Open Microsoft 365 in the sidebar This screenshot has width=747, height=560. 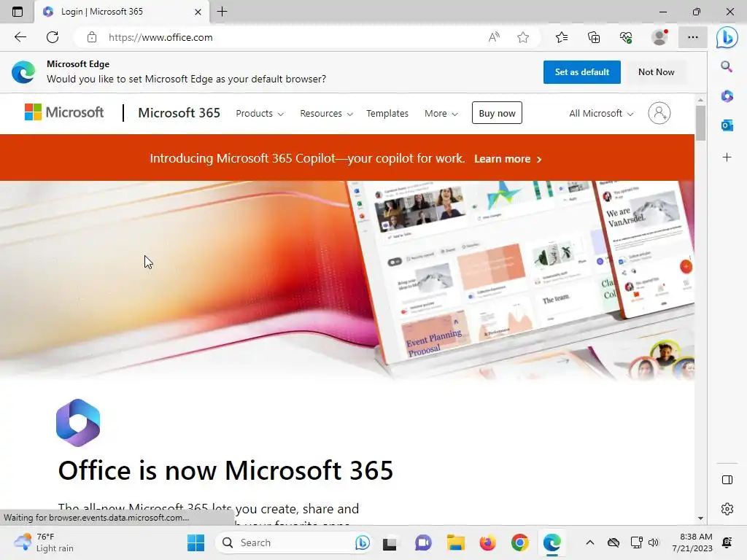(727, 96)
